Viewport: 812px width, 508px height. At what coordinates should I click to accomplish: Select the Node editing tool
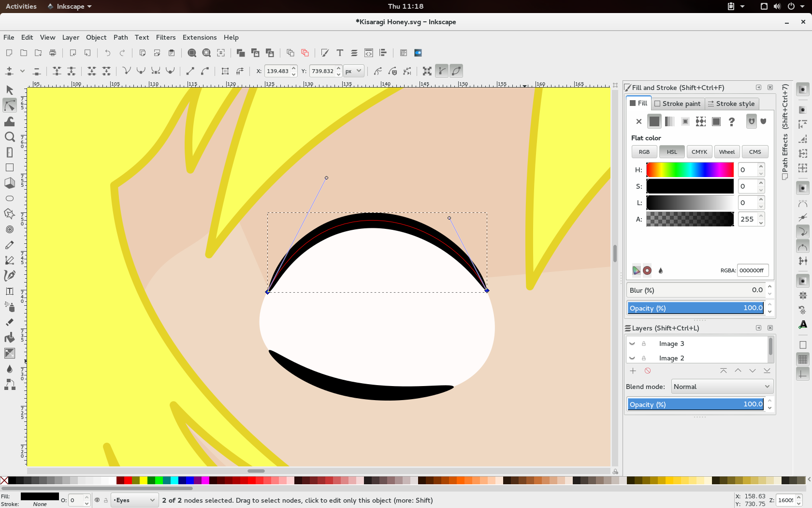(x=10, y=105)
